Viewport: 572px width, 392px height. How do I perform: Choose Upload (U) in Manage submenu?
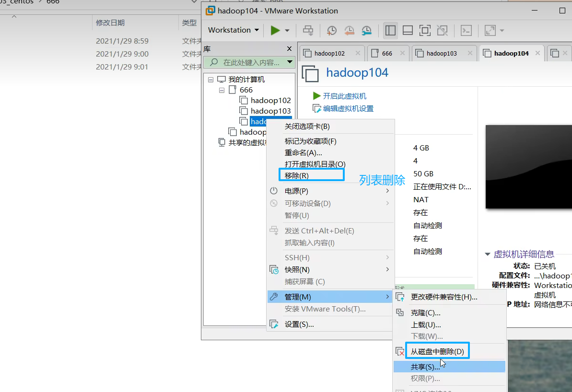(449, 324)
